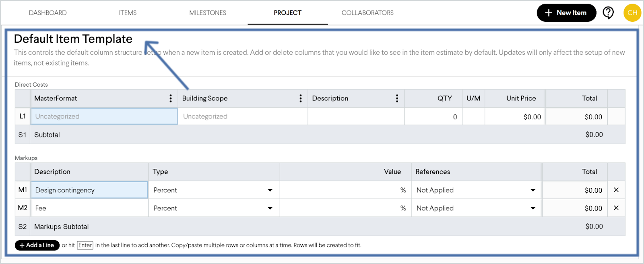Click the Unit Price cell in L1
The width and height of the screenshot is (644, 264).
pos(515,117)
